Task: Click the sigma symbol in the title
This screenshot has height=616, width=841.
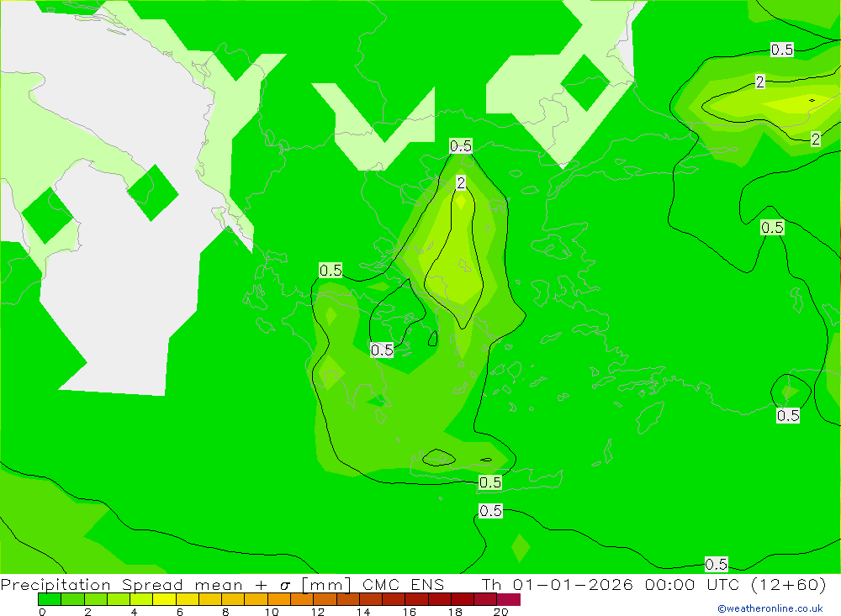Action: pyautogui.click(x=285, y=586)
